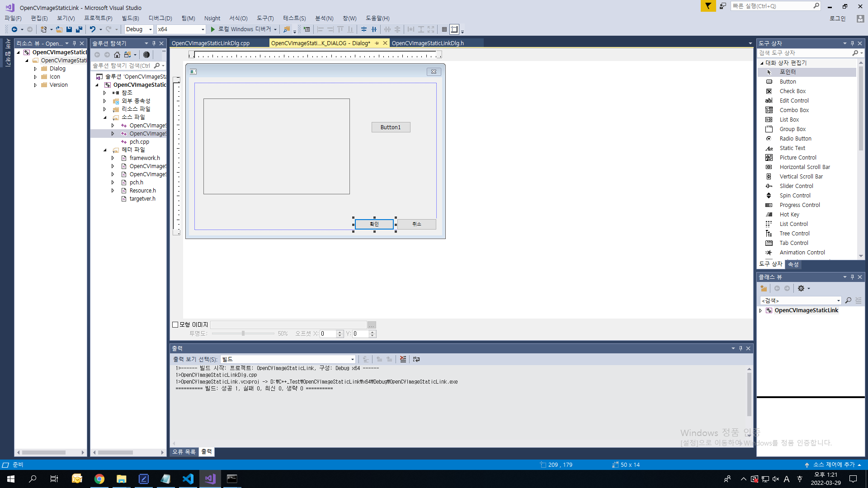
Task: Open Visual Studio Code from the taskbar
Action: tap(188, 479)
